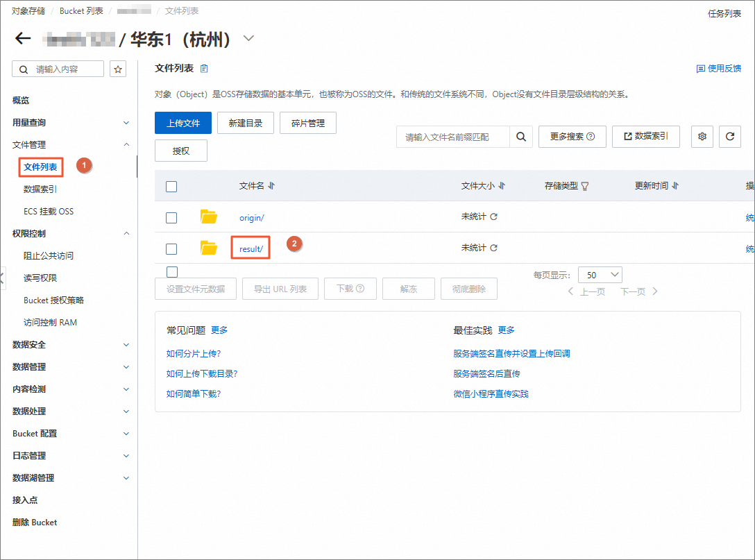Click the file-prefix search magnifier button
Image resolution: width=755 pixels, height=560 pixels.
click(521, 137)
